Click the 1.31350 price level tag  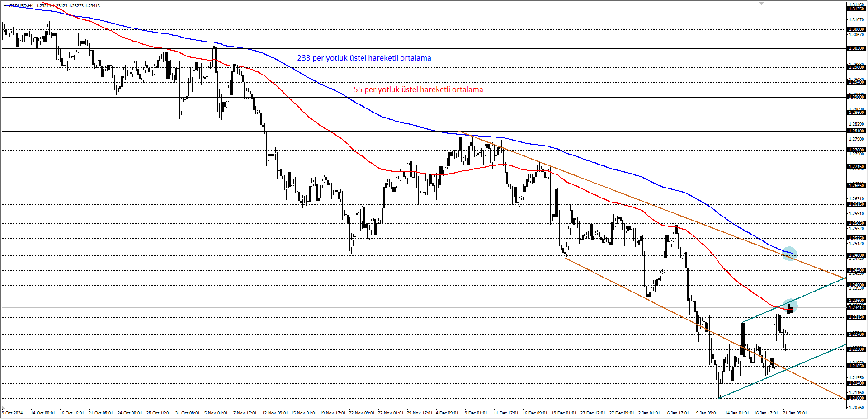(856, 9)
